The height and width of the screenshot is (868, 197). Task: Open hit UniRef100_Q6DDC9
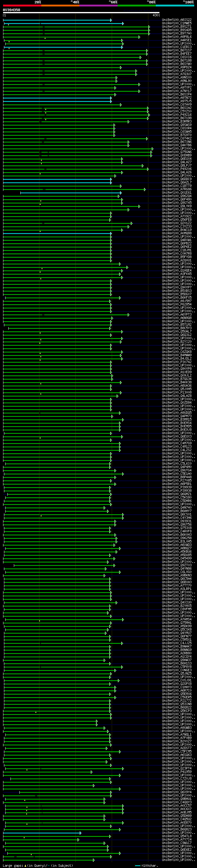[x=177, y=179]
